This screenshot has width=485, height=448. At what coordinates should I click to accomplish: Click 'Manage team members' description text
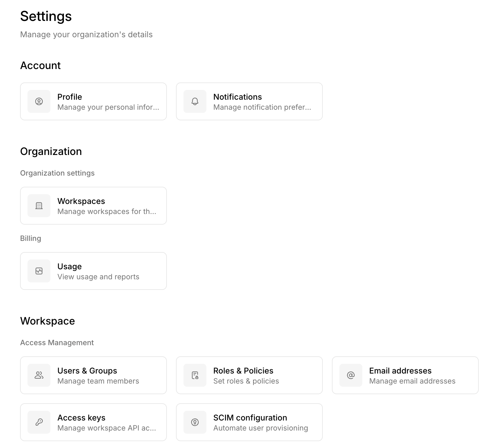click(98, 381)
